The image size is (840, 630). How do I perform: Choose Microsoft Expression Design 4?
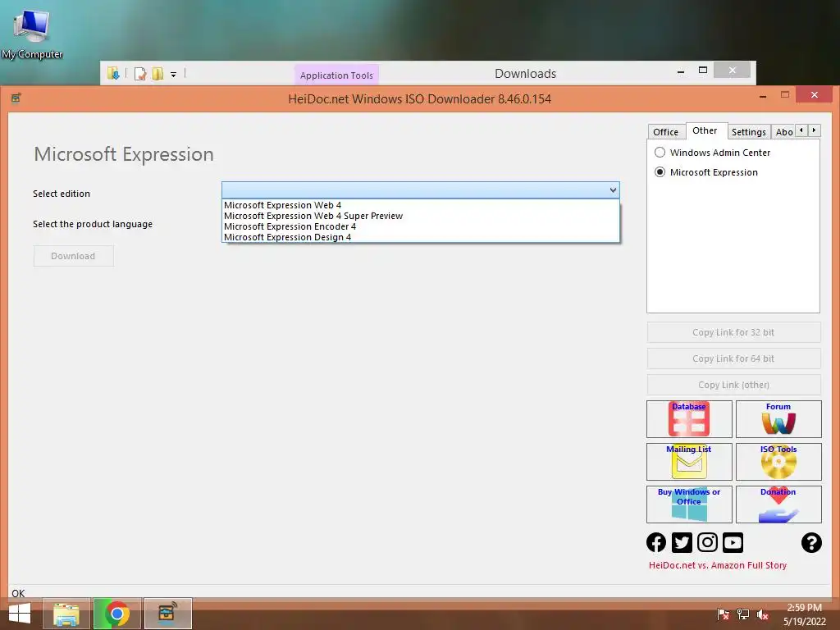421,237
